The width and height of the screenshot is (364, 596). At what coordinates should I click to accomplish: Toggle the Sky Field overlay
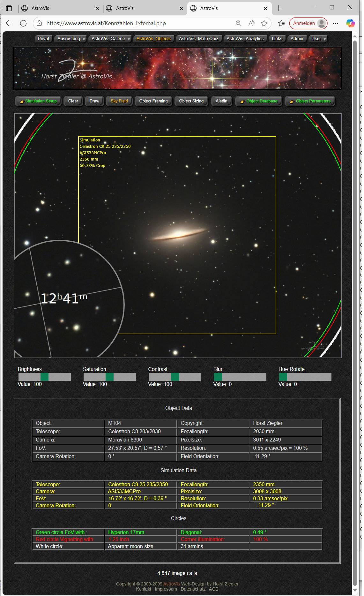(x=119, y=101)
